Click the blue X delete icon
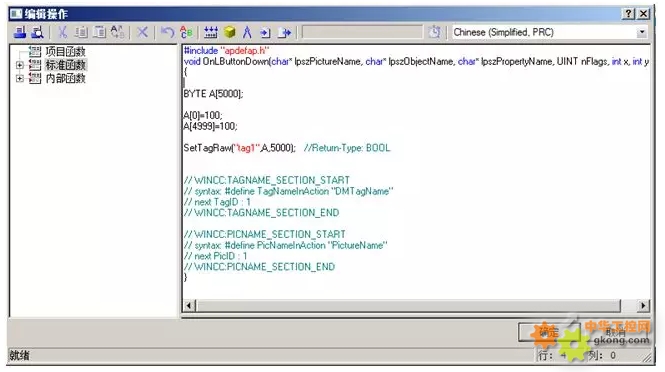Viewport: 665px width, 372px height. click(x=142, y=32)
